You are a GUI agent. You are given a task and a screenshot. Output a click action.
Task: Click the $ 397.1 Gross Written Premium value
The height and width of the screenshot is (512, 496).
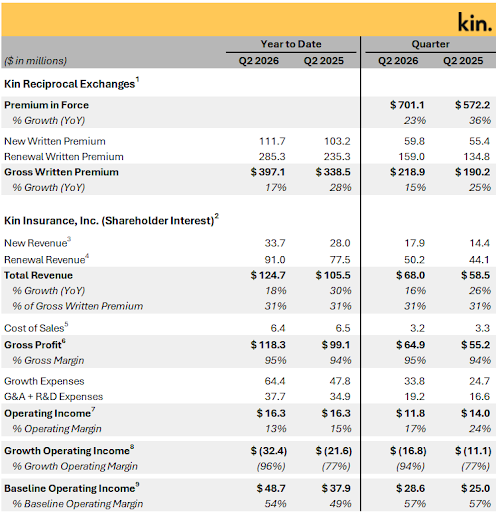click(268, 172)
